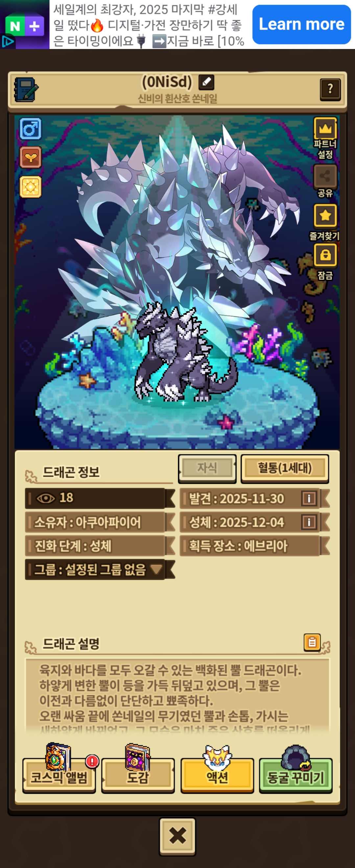Open the notebook memo icon
Image resolution: width=355 pixels, height=868 pixels.
tap(26, 90)
